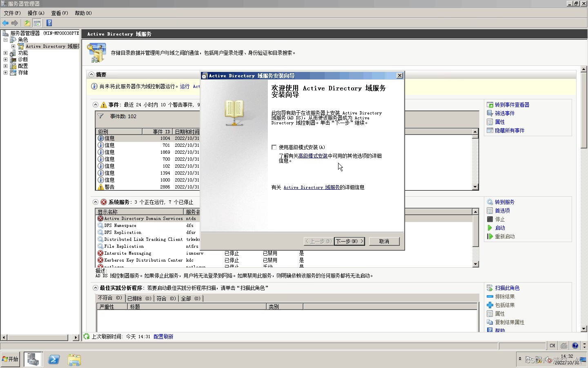
Task: Expand the Features tree node
Action: [x=5, y=53]
